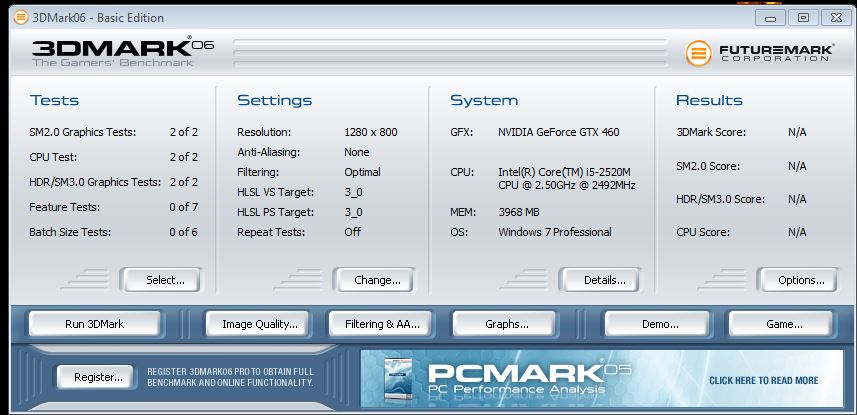The height and width of the screenshot is (415, 857).
Task: Click the Filtering 'Optimal' value
Action: pyautogui.click(x=362, y=172)
